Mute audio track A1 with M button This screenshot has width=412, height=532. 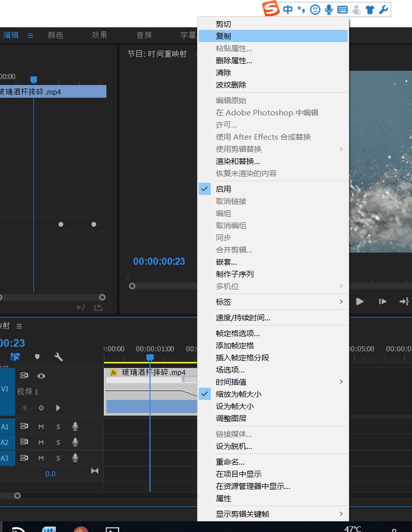point(41,427)
